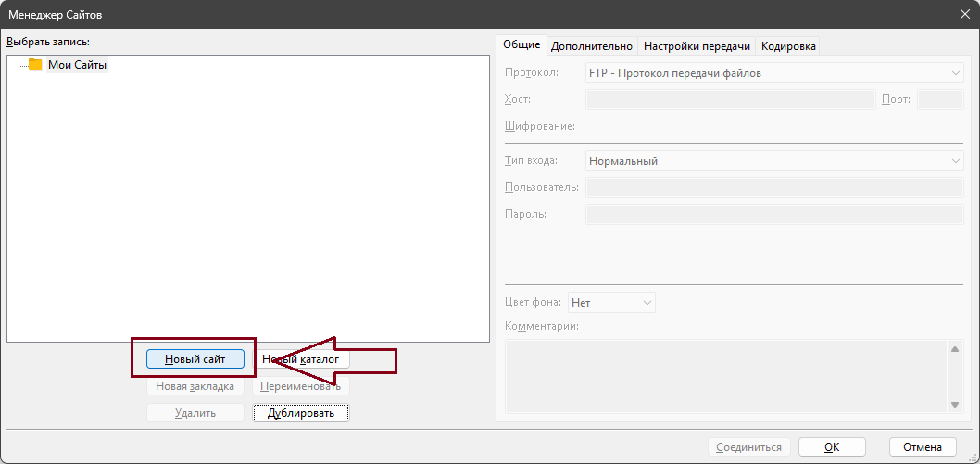This screenshot has height=464, width=980.
Task: Click into the Хост input field
Action: (x=730, y=100)
